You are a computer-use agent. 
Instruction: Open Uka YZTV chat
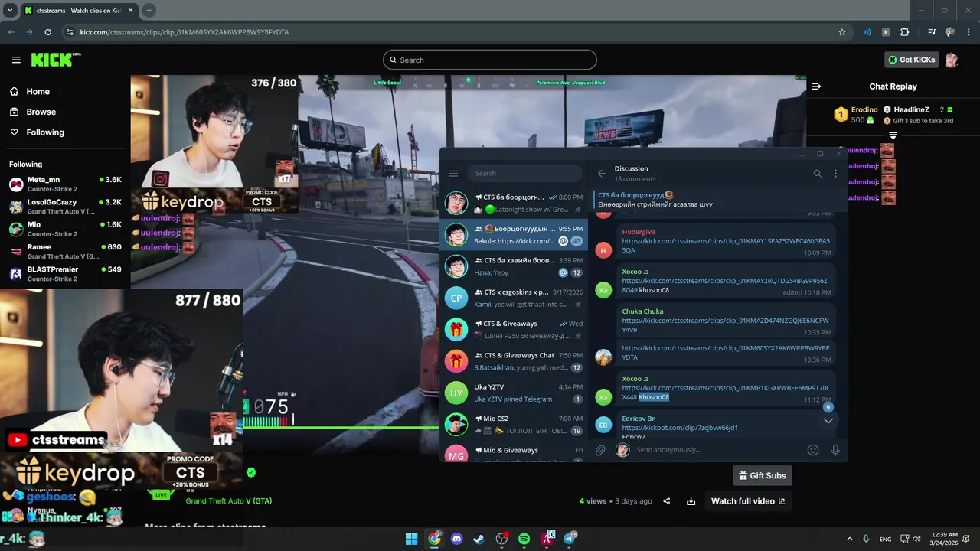tap(514, 393)
